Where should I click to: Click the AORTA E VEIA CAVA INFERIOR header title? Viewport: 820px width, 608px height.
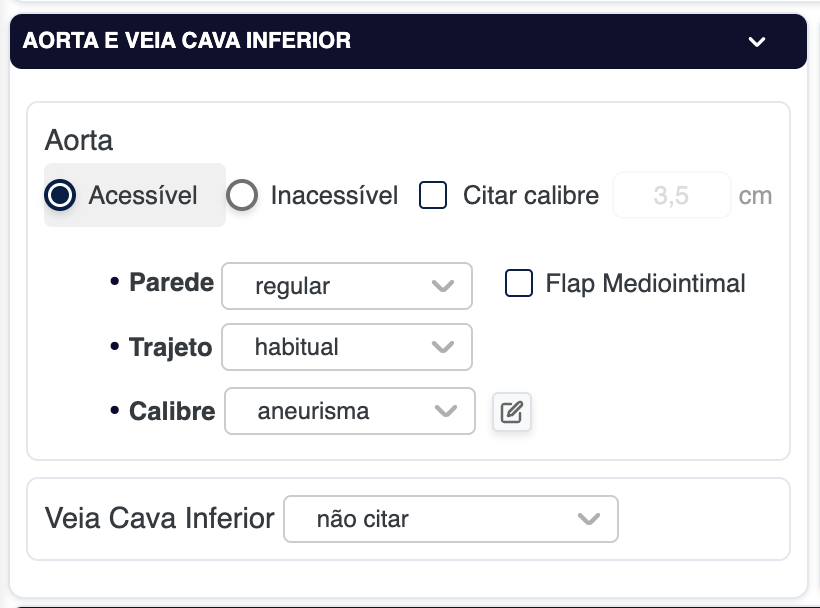pos(187,41)
